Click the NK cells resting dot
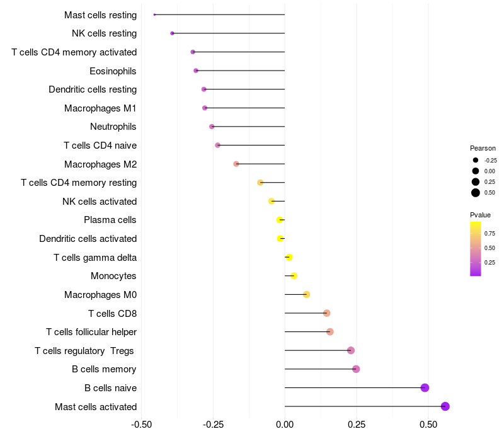The height and width of the screenshot is (441, 504). coord(172,33)
